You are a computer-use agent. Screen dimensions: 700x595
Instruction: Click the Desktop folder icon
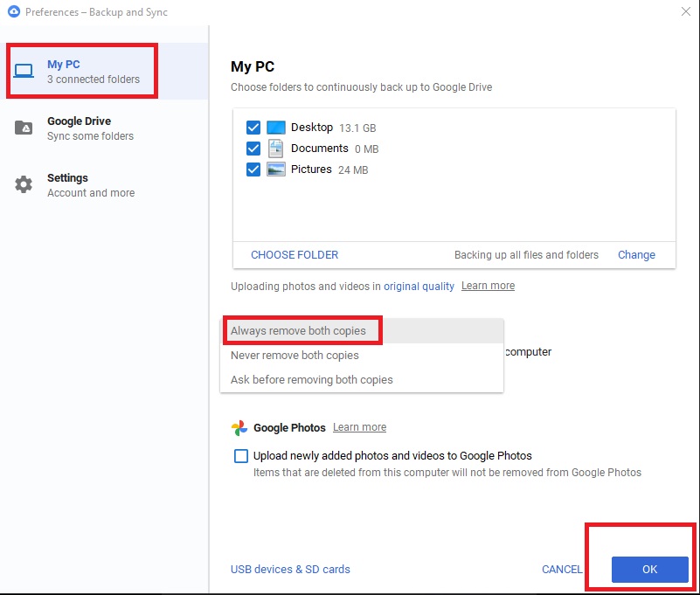coord(276,127)
